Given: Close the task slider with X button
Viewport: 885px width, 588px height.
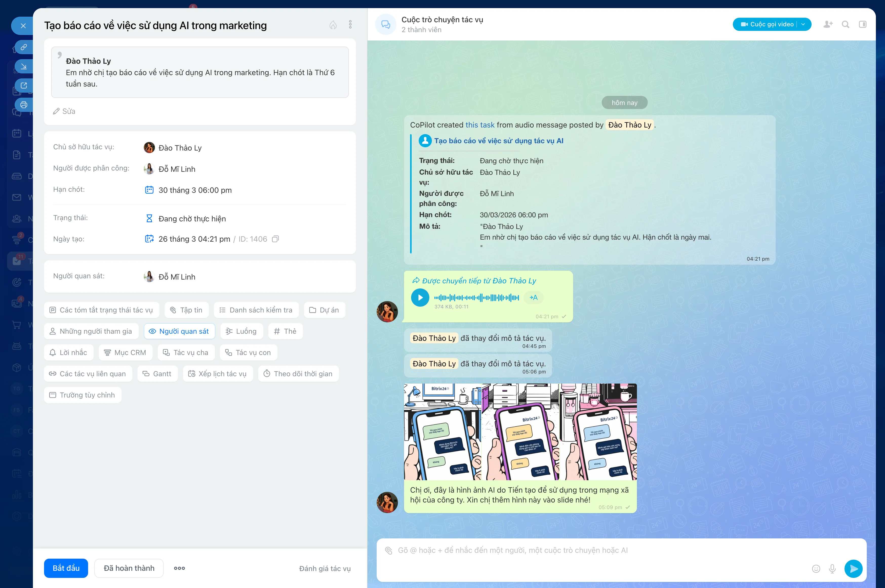Looking at the screenshot, I should pyautogui.click(x=23, y=26).
